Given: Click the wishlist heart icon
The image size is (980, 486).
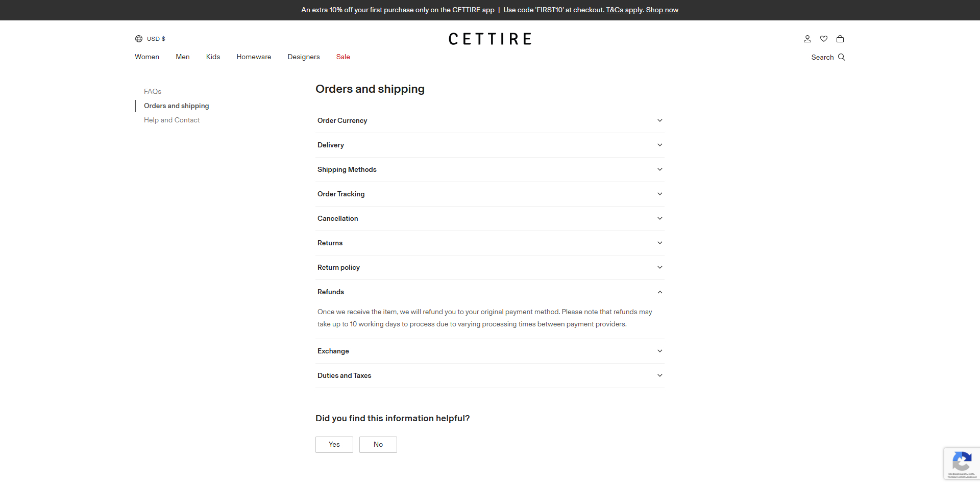Looking at the screenshot, I should pos(823,39).
